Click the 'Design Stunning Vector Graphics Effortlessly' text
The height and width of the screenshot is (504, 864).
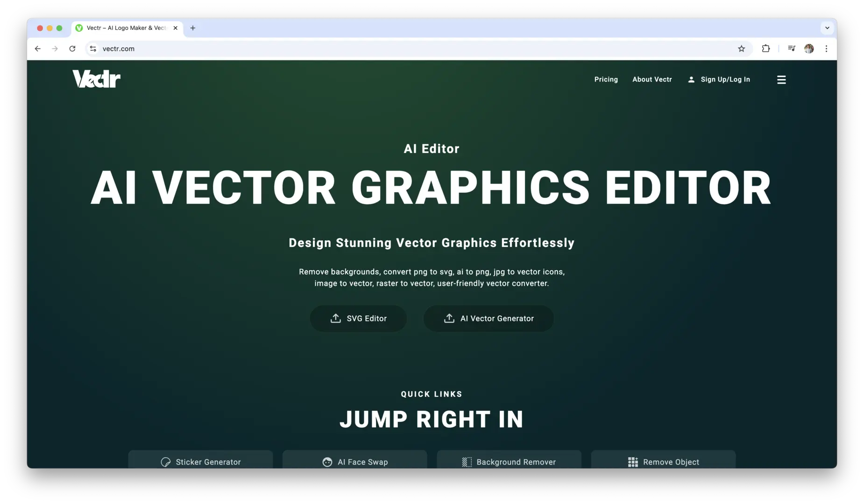pos(432,243)
